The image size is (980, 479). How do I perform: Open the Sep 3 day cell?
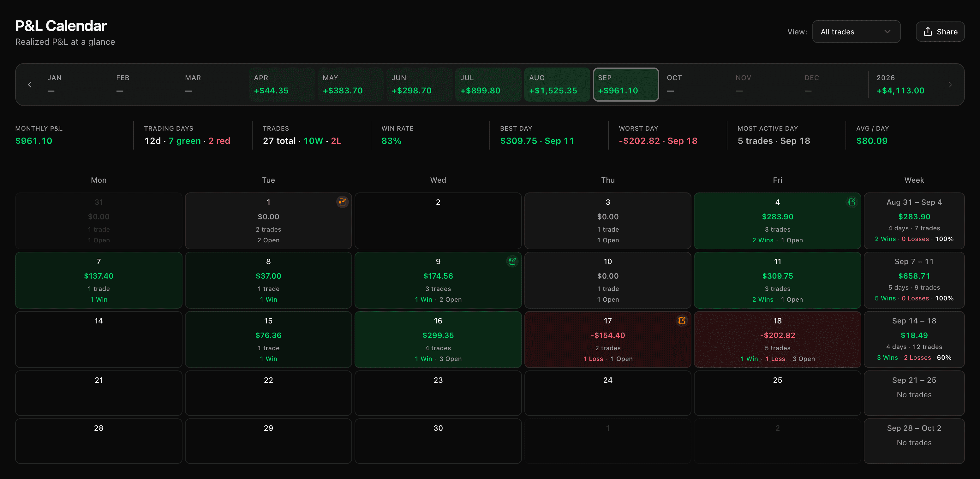(607, 221)
